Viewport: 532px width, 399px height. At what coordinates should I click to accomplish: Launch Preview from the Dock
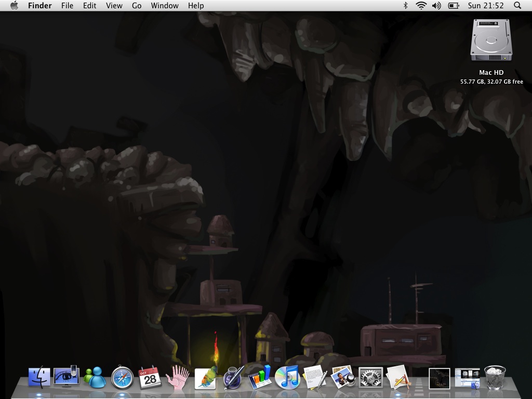click(343, 377)
